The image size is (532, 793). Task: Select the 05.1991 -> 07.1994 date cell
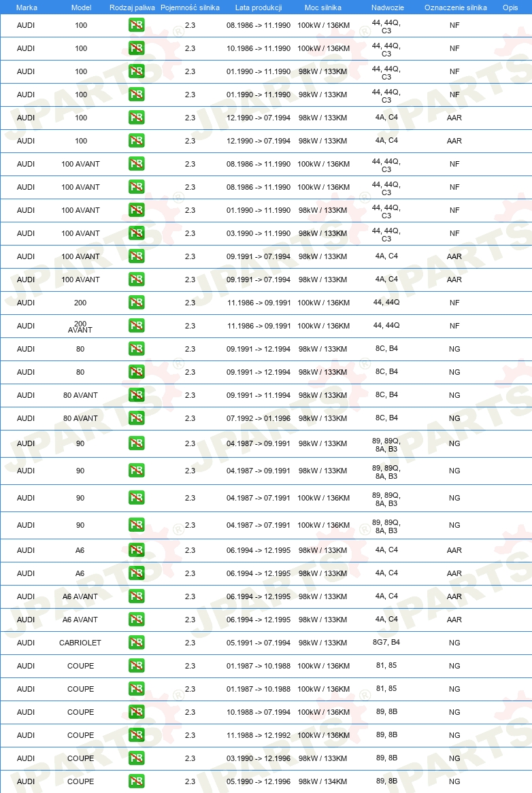point(259,643)
